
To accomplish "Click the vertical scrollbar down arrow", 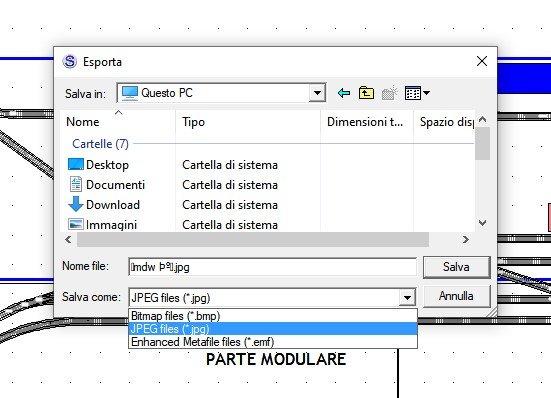I will coord(482,223).
